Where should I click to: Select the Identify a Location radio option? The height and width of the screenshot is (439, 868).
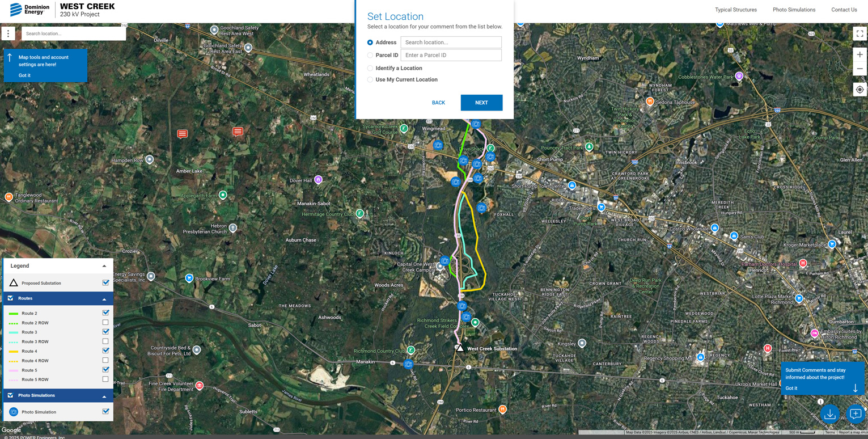coord(370,68)
